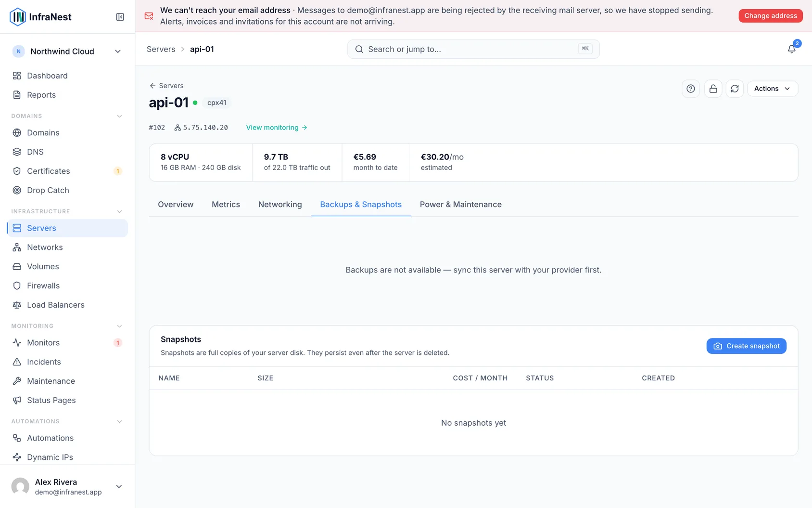Click the envelope icon in the email warning banner

pyautogui.click(x=149, y=16)
